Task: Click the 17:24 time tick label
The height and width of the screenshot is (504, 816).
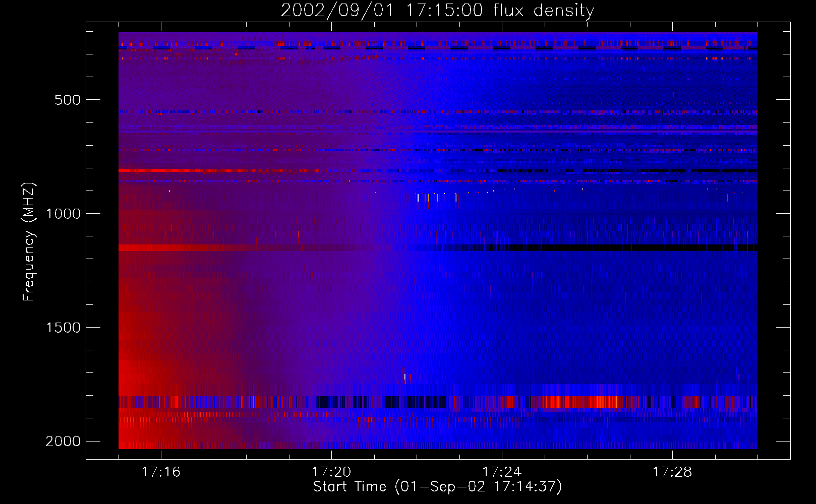Action: (502, 472)
